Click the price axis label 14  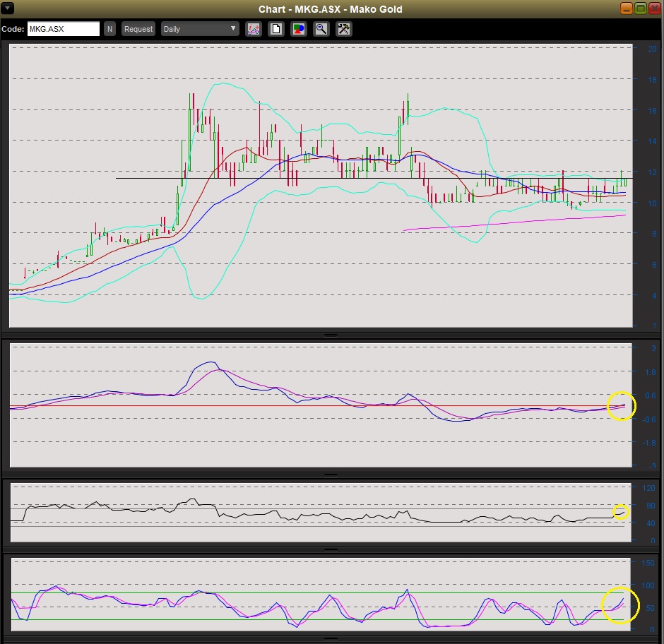click(652, 141)
